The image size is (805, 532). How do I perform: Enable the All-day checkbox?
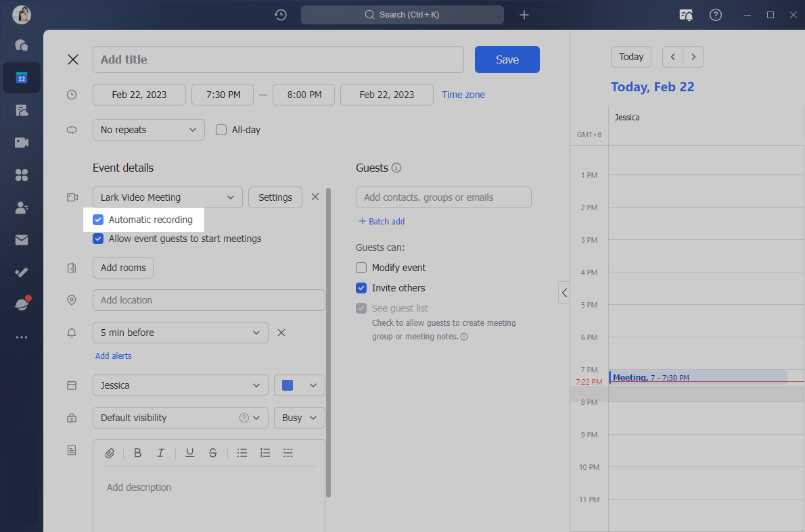221,130
